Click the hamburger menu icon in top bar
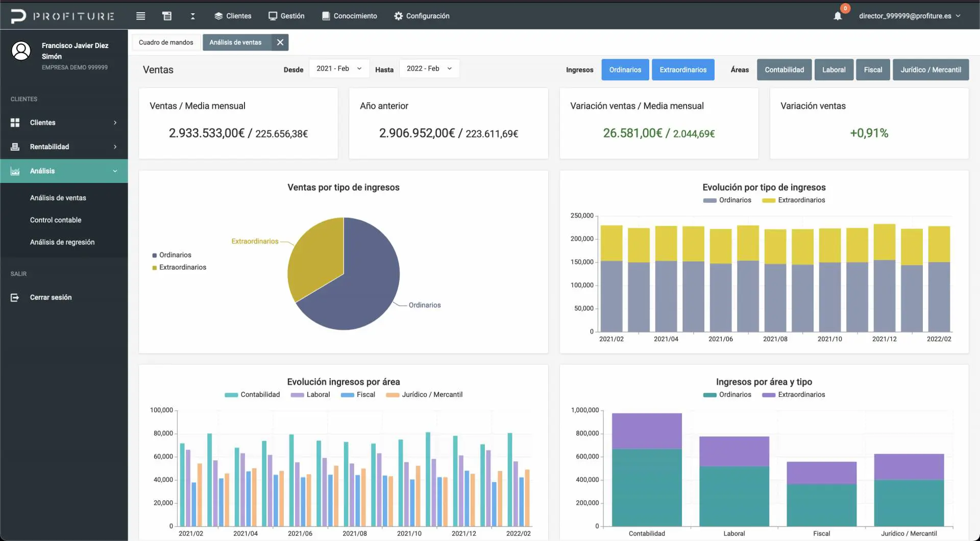This screenshot has width=980, height=541. pyautogui.click(x=141, y=16)
